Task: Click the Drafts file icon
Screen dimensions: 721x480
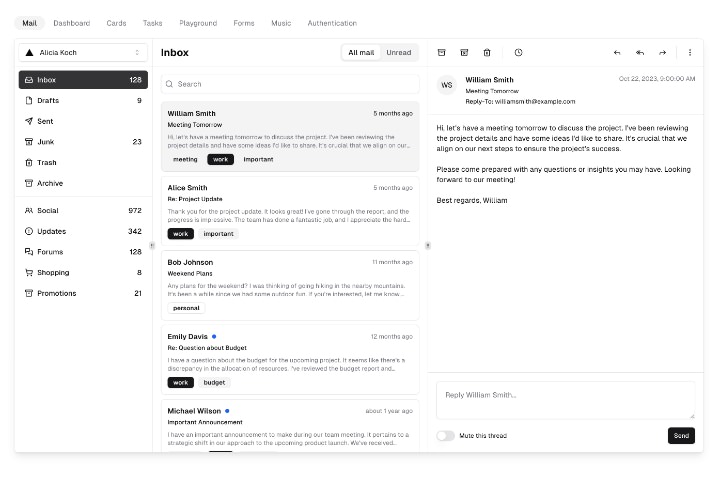Action: point(29,100)
